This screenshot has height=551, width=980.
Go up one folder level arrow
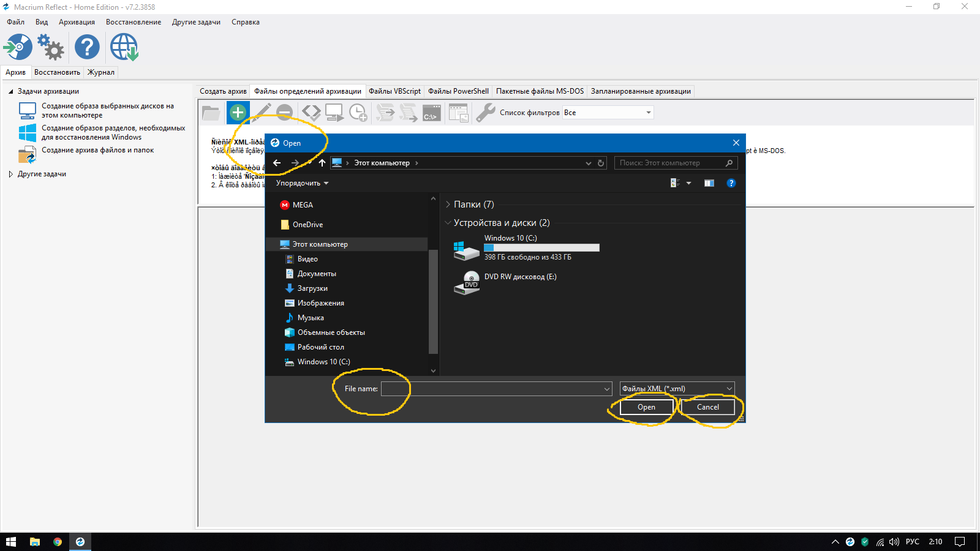click(x=322, y=163)
